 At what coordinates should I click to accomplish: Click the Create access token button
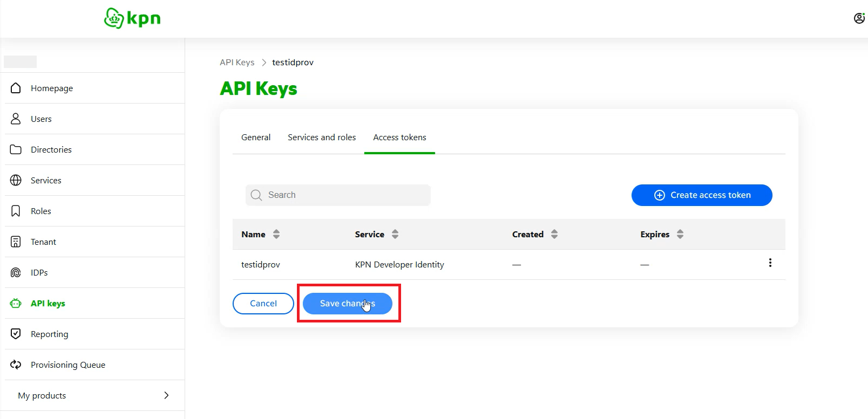pyautogui.click(x=702, y=195)
